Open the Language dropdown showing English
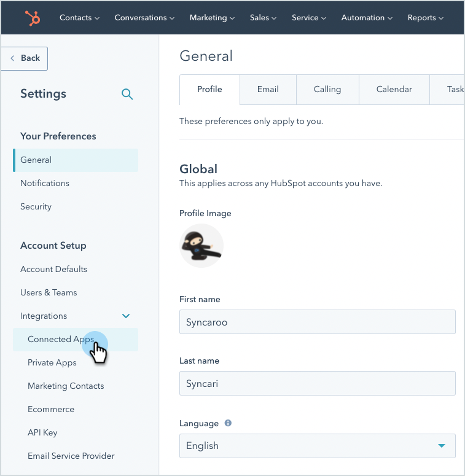 [x=318, y=446]
